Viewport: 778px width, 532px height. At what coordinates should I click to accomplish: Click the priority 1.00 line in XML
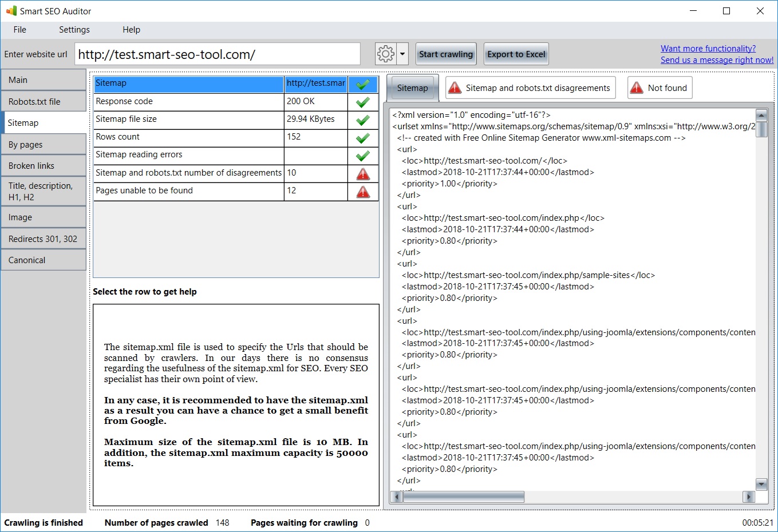[x=449, y=184]
